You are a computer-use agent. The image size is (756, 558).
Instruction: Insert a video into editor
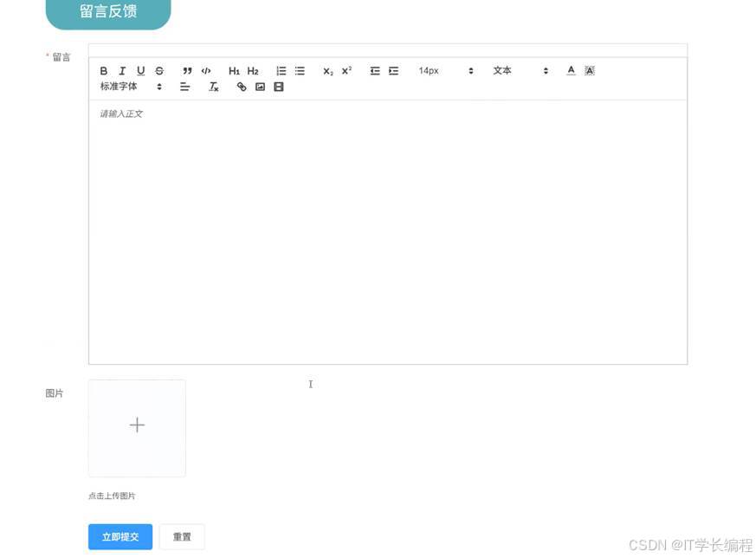click(x=279, y=87)
